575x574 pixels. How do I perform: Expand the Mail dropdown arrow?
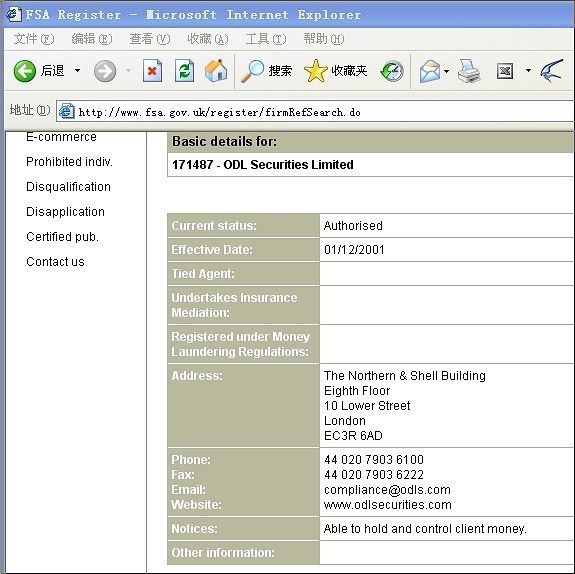(446, 71)
